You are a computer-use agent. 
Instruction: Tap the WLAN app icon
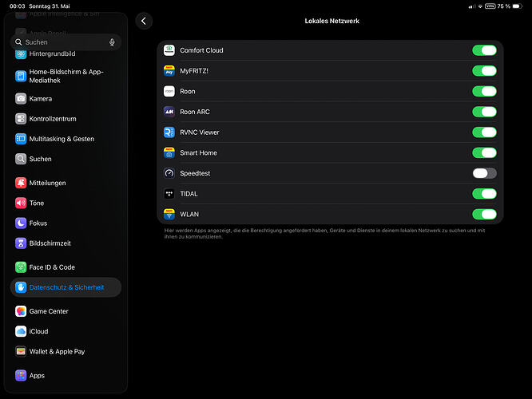[169, 214]
